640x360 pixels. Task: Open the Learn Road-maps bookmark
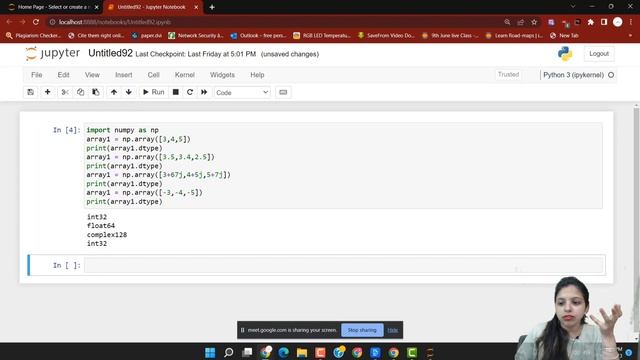[x=514, y=36]
